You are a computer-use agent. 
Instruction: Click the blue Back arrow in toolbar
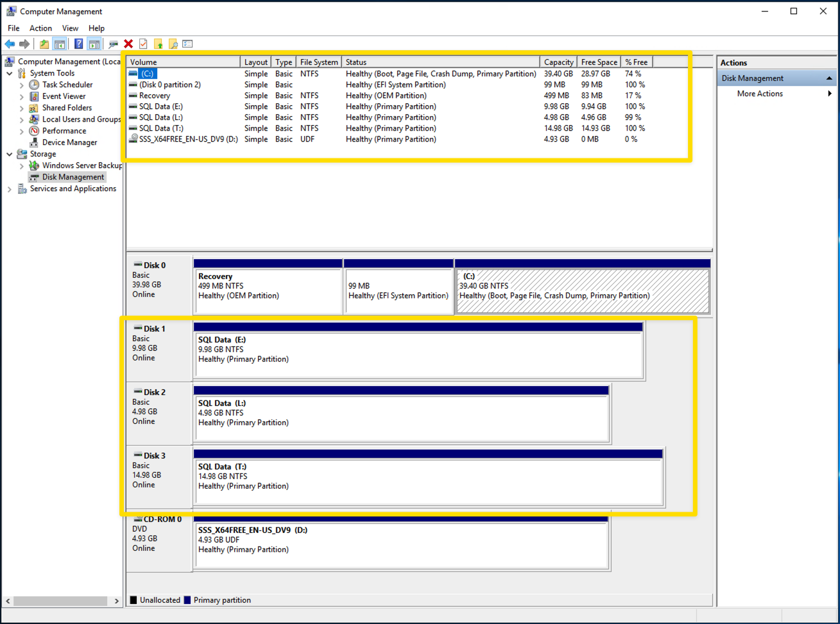click(10, 44)
